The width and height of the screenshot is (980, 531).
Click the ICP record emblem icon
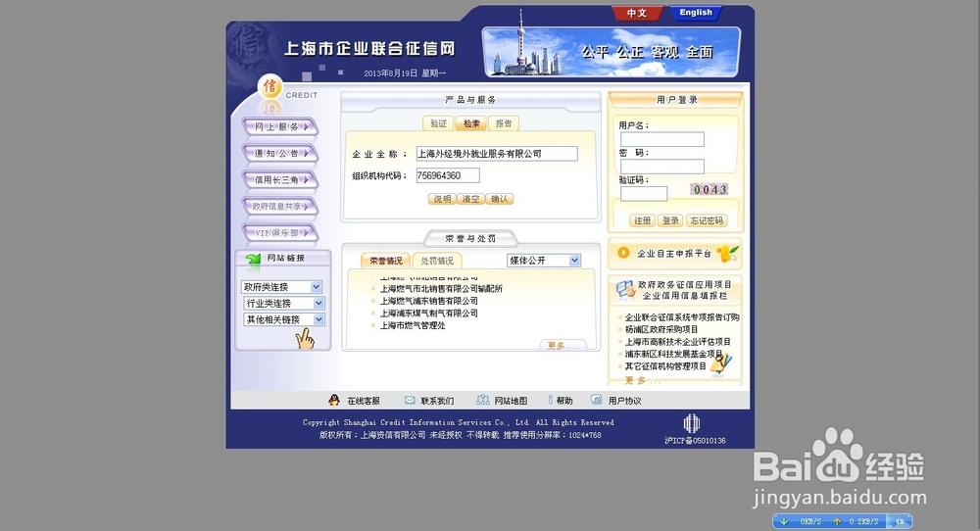pyautogui.click(x=691, y=423)
